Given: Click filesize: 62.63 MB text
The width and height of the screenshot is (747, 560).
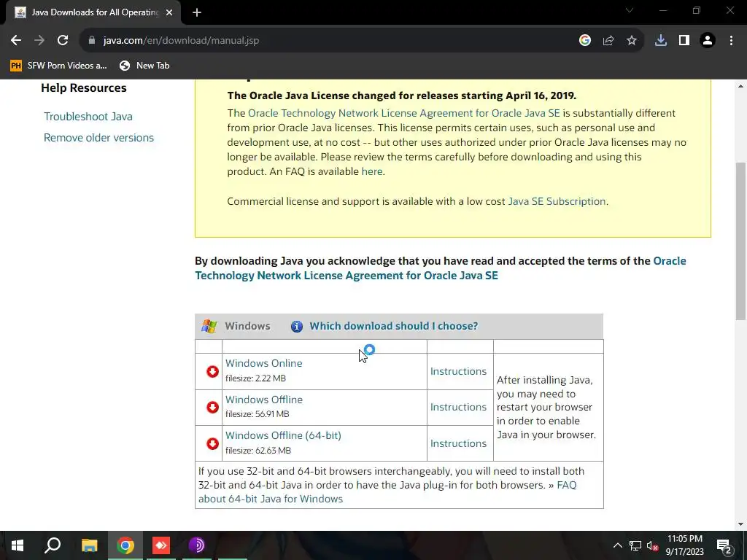Looking at the screenshot, I should (x=258, y=451).
